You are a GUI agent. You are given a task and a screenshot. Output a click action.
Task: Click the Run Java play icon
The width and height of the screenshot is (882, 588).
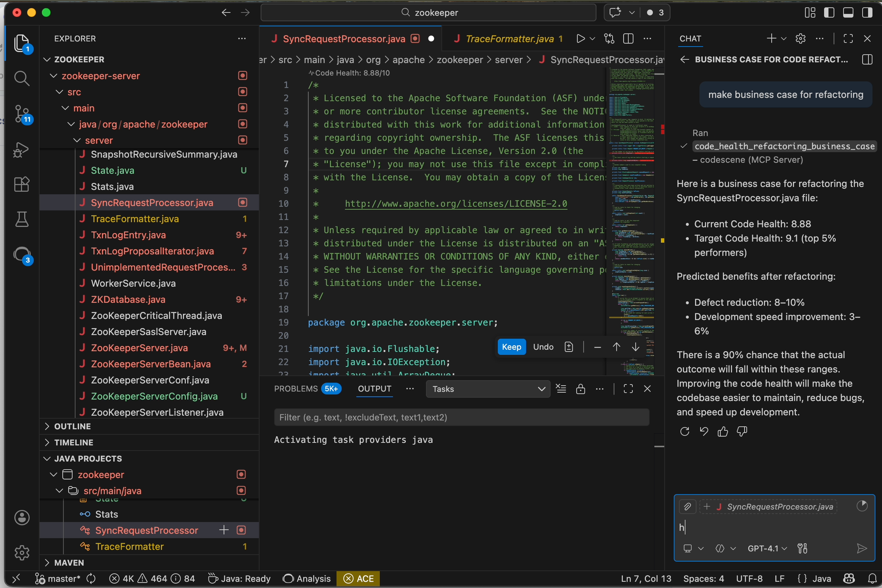[x=580, y=38]
